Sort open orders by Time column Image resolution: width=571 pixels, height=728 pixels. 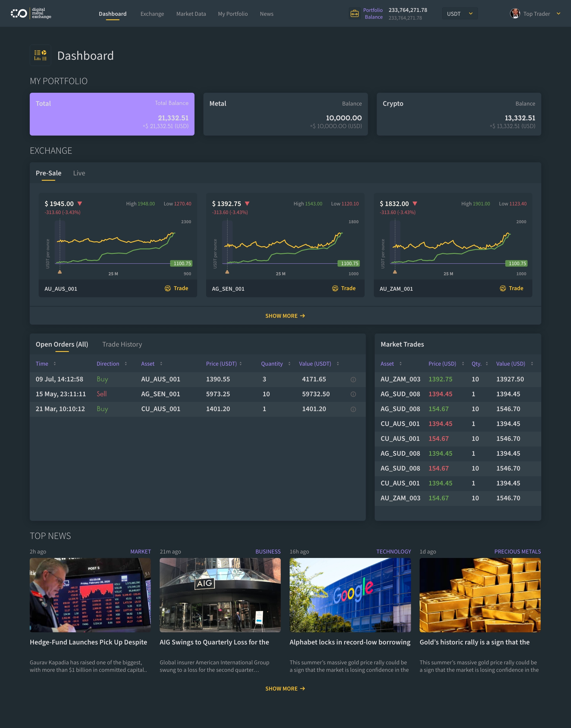pyautogui.click(x=54, y=364)
